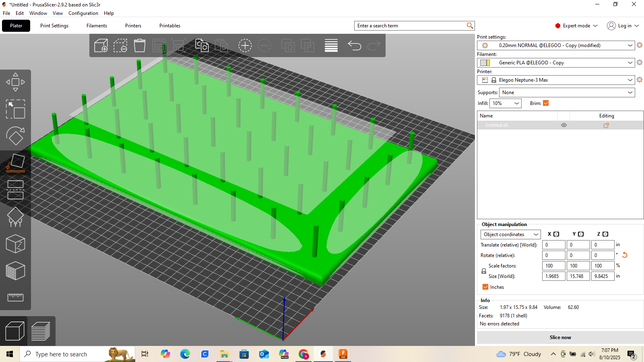Select the Scale tool
Viewport: 644px width, 362px height.
tap(15, 109)
